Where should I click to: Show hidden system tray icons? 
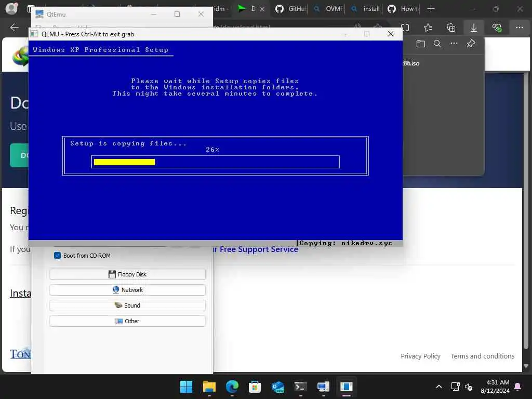(x=438, y=387)
